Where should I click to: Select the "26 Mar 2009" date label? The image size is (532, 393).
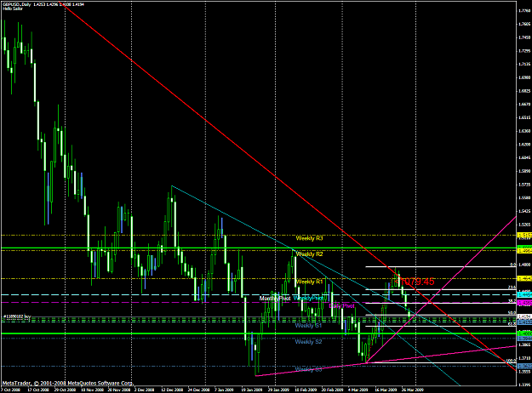point(413,390)
